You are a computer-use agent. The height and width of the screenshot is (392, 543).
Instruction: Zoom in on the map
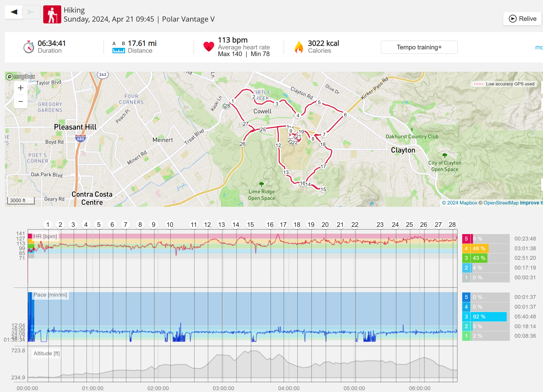[x=21, y=88]
